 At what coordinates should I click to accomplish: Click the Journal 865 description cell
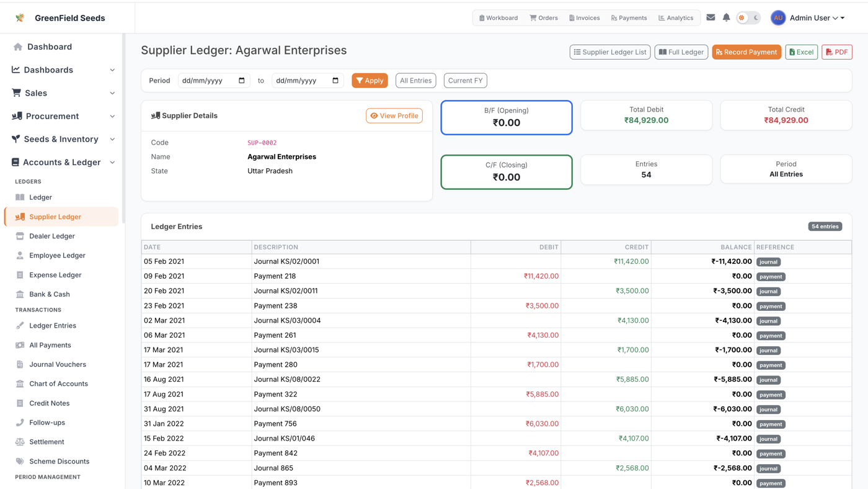tap(361, 468)
